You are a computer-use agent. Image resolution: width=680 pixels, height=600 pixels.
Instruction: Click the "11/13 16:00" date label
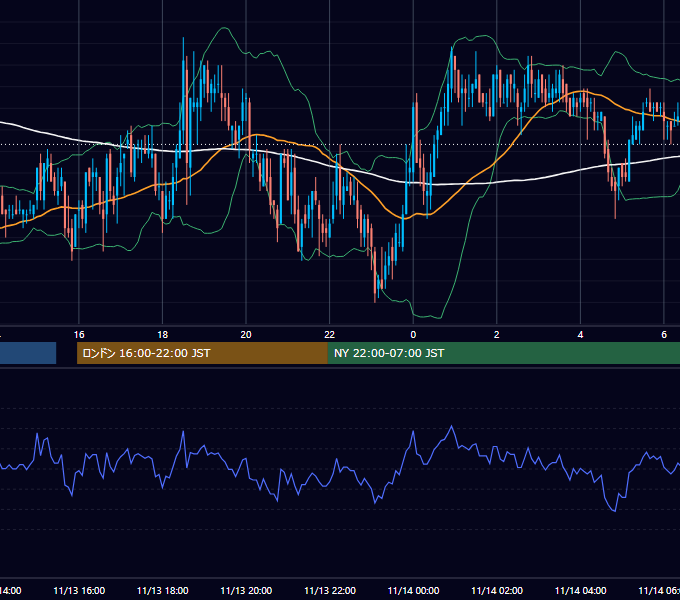click(79, 590)
